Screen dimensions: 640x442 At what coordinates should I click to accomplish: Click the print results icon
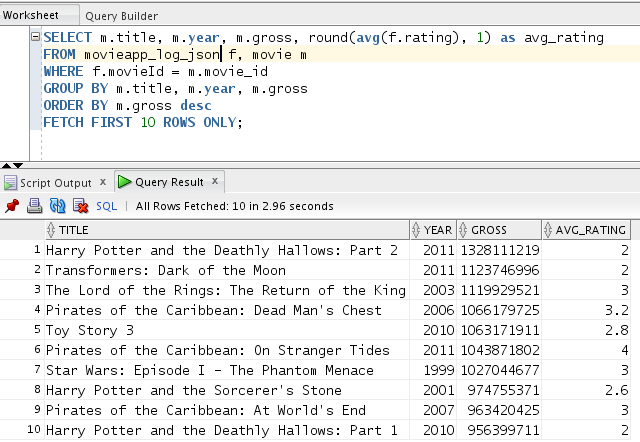(35, 206)
